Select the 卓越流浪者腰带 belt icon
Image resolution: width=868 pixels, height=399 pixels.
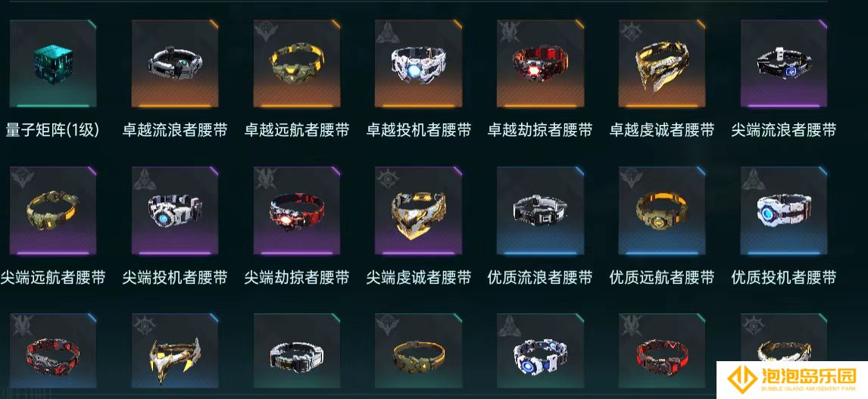point(174,64)
